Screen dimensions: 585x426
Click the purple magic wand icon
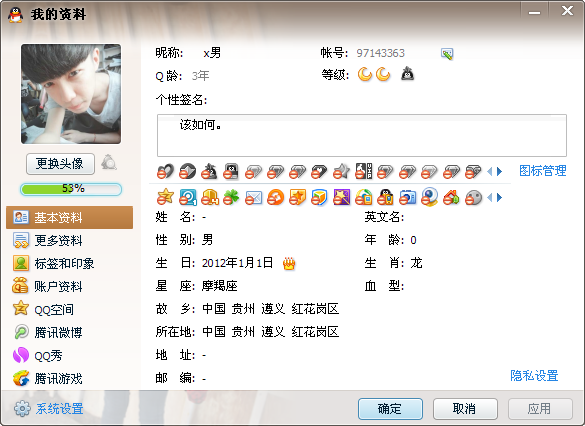341,197
